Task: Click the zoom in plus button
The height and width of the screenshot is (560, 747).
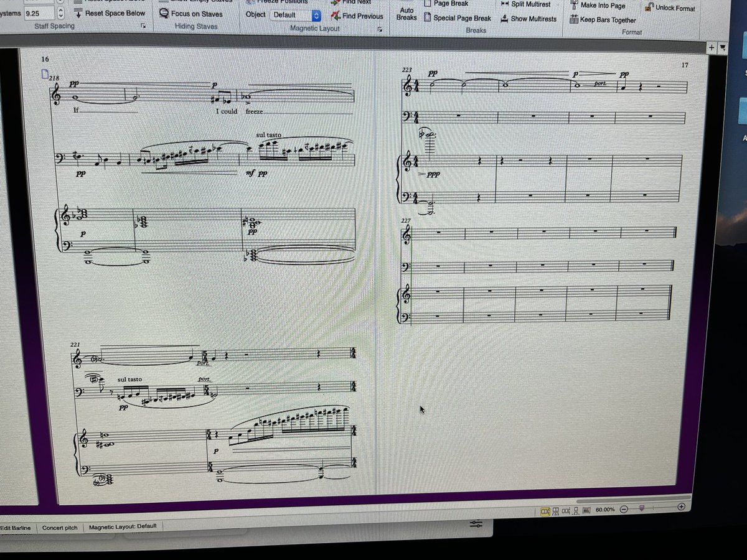Action: click(x=681, y=507)
